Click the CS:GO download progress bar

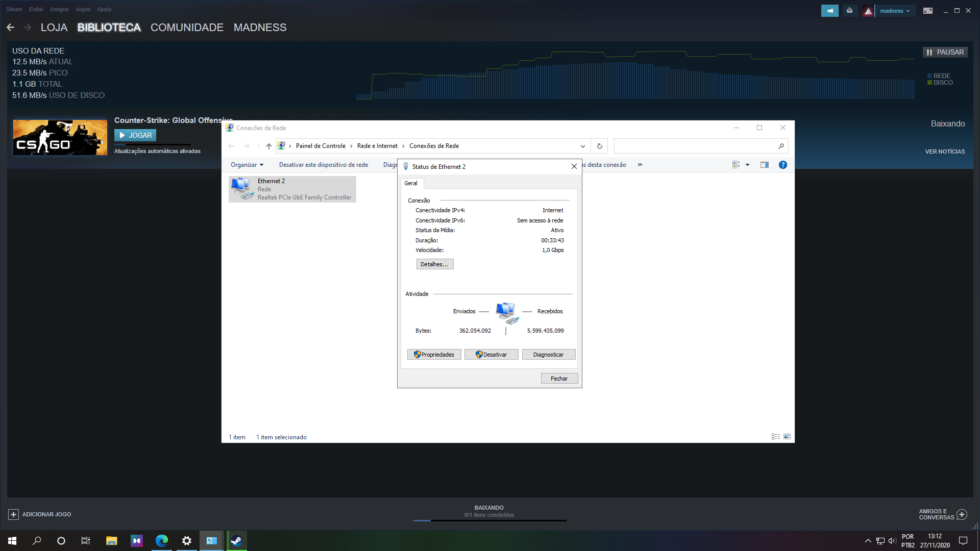point(153,145)
